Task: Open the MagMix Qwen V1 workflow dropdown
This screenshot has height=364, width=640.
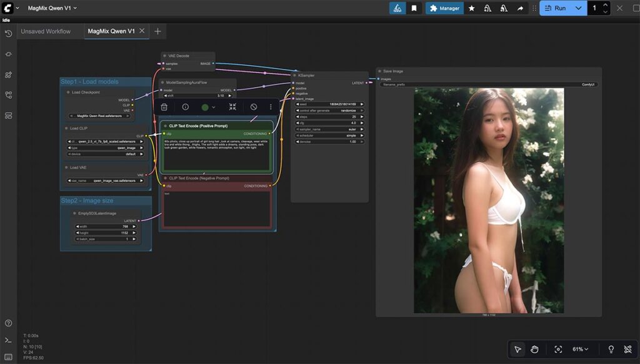Action: [x=52, y=8]
